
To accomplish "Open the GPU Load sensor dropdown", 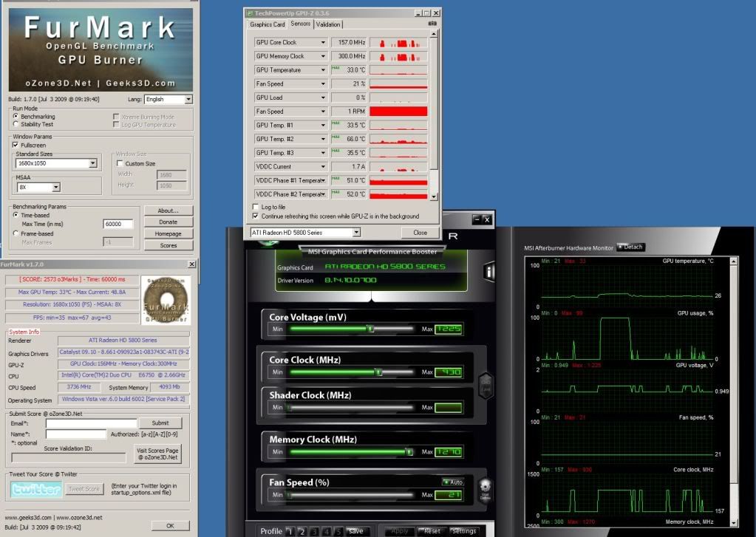I will [290, 98].
